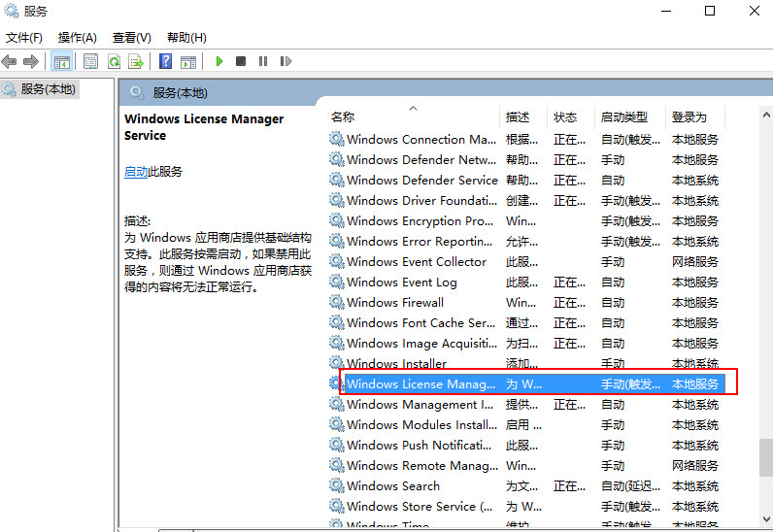Select Windows Event Log row
Screen dimensions: 773x532
point(526,283)
